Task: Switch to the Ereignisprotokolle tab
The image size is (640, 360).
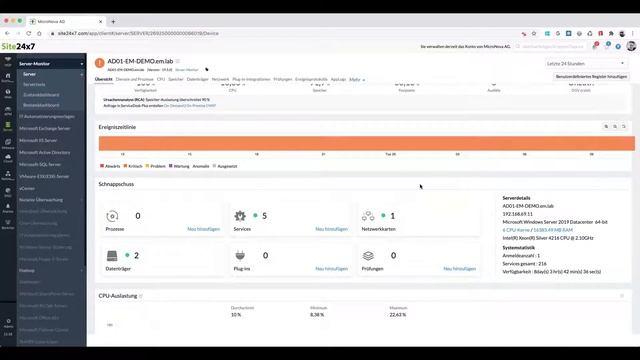Action: click(x=311, y=79)
